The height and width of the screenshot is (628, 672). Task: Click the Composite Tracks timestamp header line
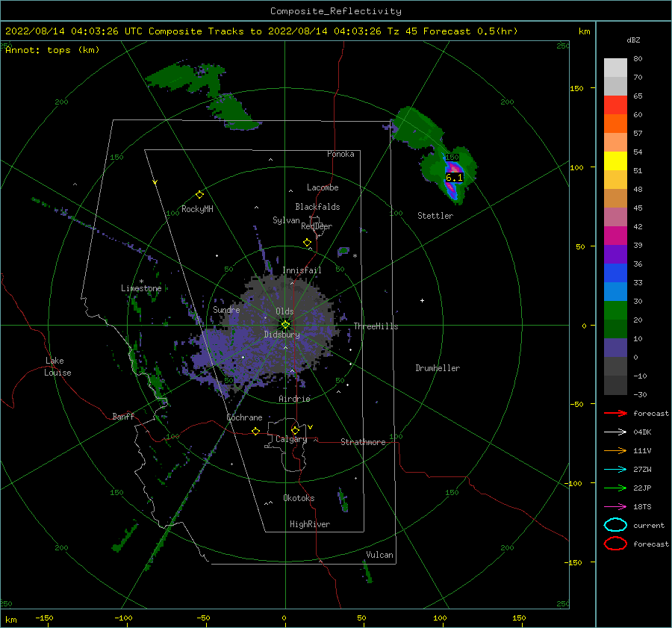[x=261, y=31]
